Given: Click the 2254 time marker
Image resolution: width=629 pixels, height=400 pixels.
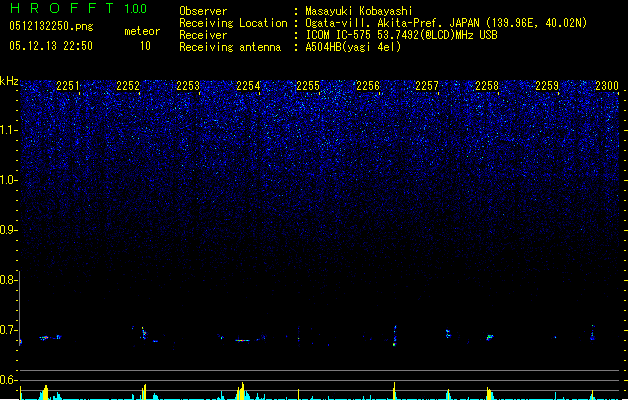Looking at the screenshot, I should pyautogui.click(x=248, y=86).
